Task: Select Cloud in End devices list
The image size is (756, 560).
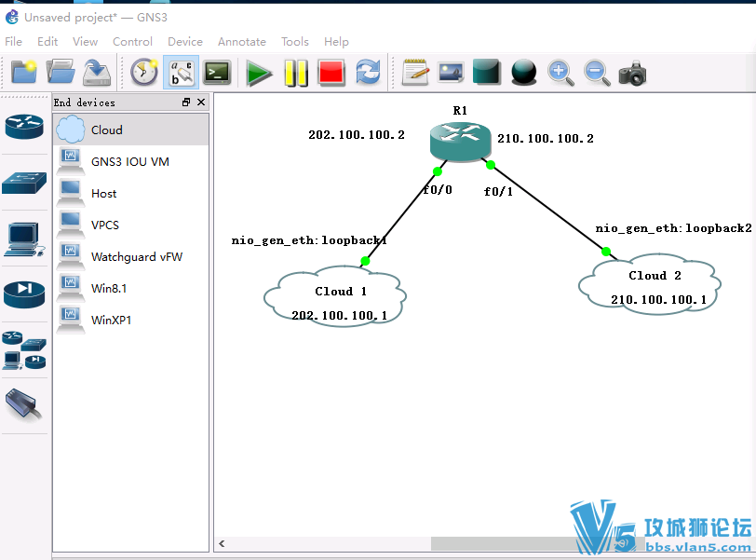Action: [x=130, y=130]
